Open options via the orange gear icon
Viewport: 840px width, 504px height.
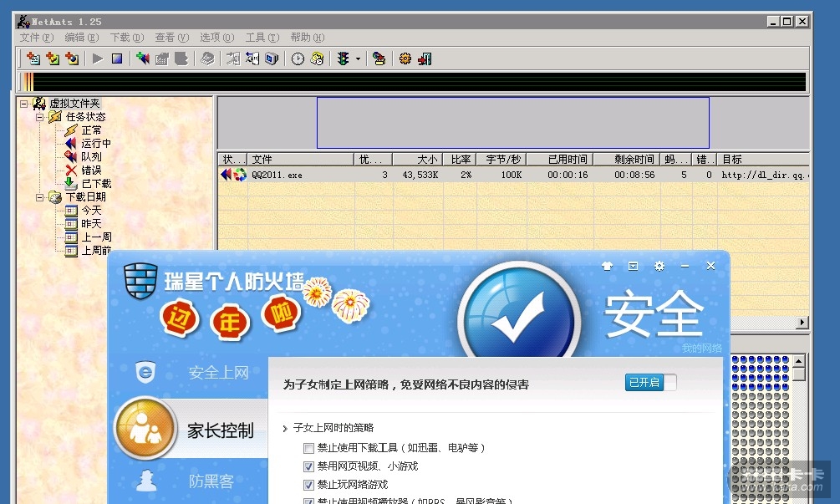(x=405, y=59)
